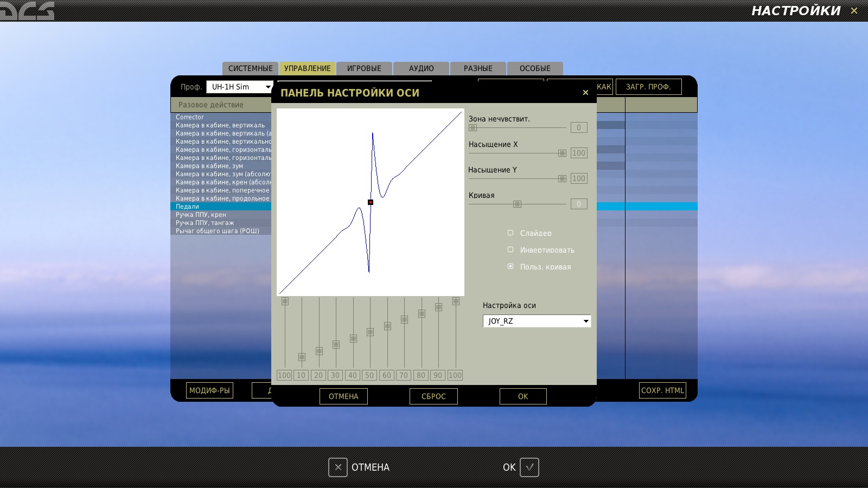This screenshot has width=868, height=488.
Task: Toggle the Польз. кривая checkbox
Action: pyautogui.click(x=510, y=266)
